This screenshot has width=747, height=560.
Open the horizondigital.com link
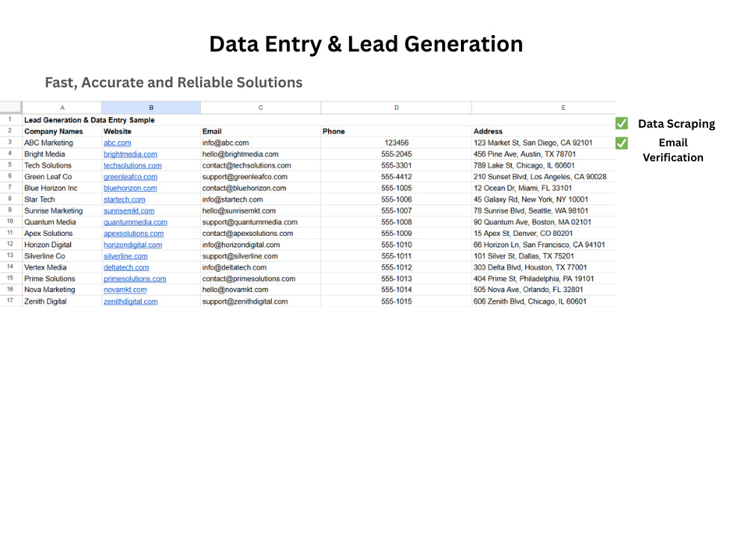pyautogui.click(x=132, y=245)
